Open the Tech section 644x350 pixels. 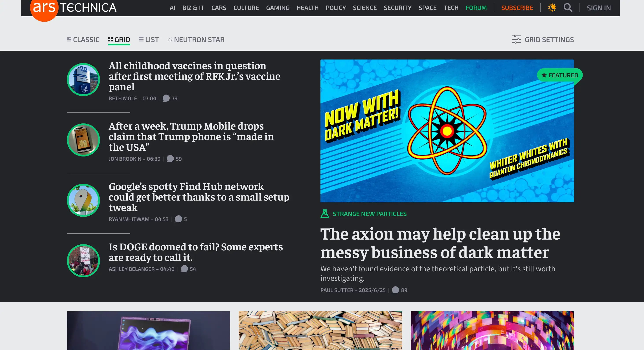(x=451, y=8)
